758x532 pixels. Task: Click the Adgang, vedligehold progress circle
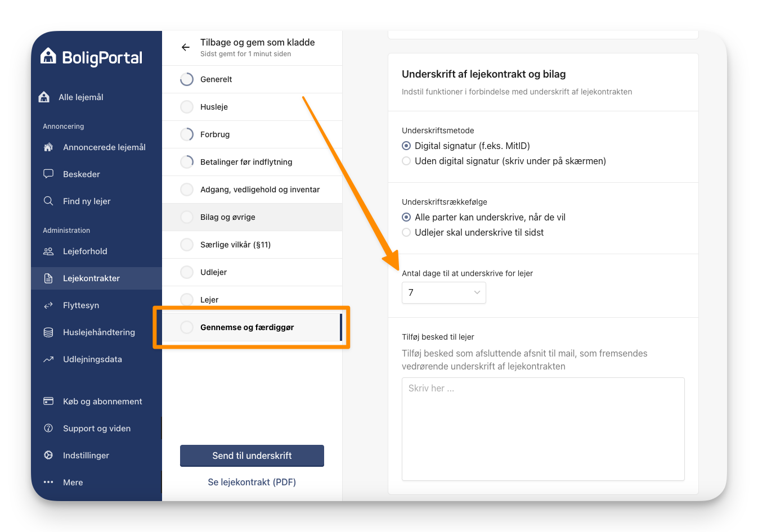pos(187,190)
